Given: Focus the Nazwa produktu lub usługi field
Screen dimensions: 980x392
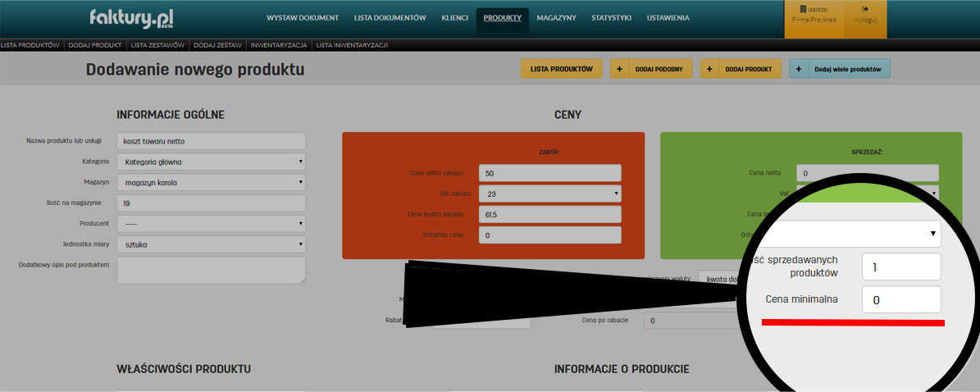Looking at the screenshot, I should tap(211, 141).
